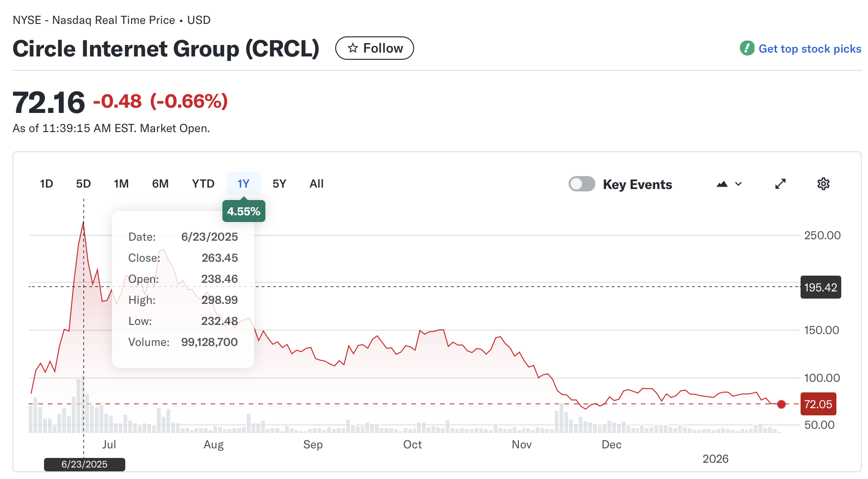Click the 6/23/2025 date marker below the chart
Screen dimensions: 868x479
click(84, 464)
